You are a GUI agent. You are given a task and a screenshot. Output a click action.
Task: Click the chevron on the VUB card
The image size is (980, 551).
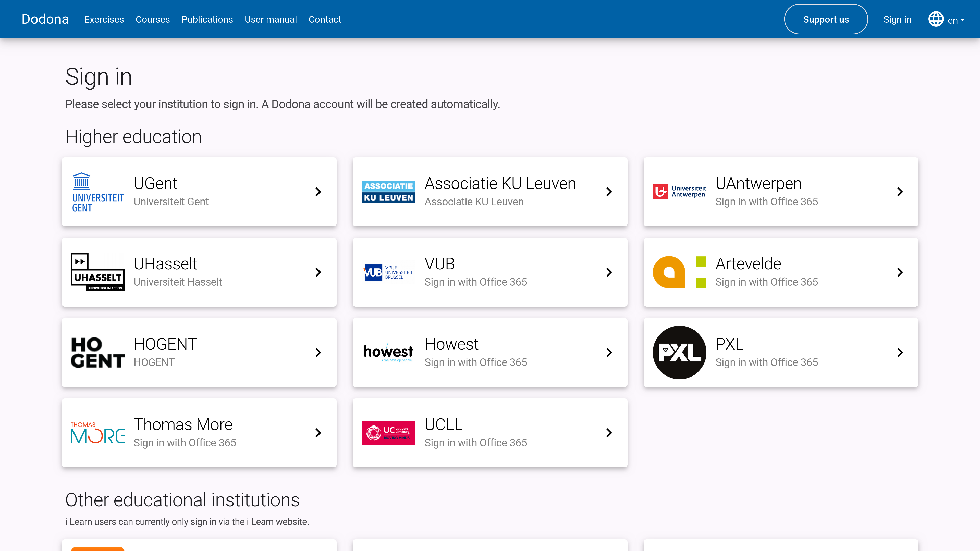609,272
